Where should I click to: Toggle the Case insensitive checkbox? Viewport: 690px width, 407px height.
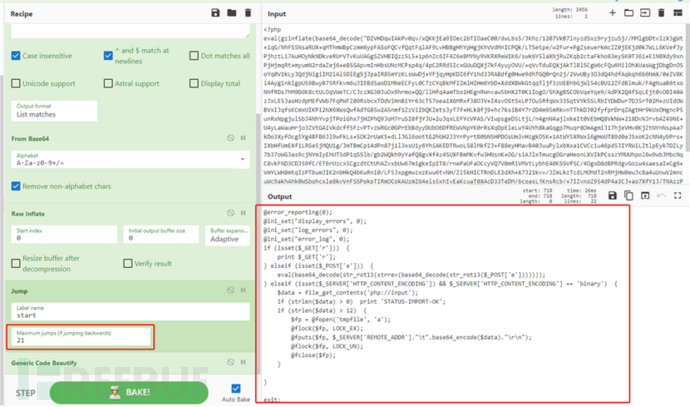tap(16, 55)
